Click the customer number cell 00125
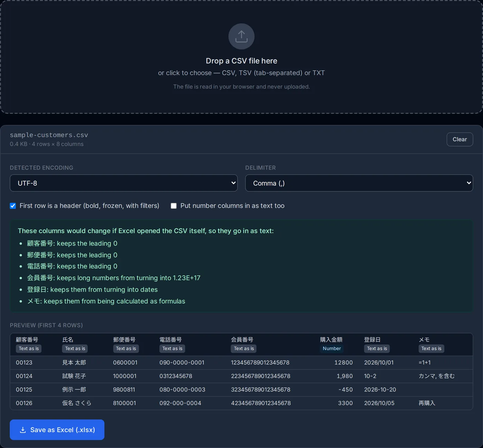Screen dimensions: 483x448 24,390
